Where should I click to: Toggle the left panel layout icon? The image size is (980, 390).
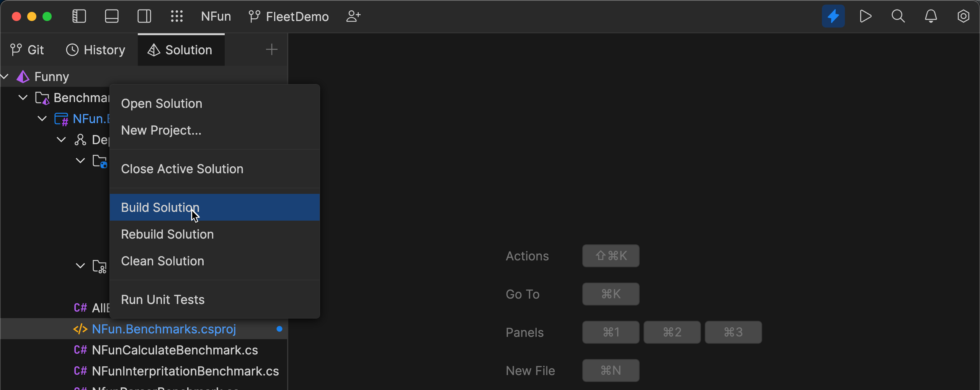pyautogui.click(x=79, y=16)
